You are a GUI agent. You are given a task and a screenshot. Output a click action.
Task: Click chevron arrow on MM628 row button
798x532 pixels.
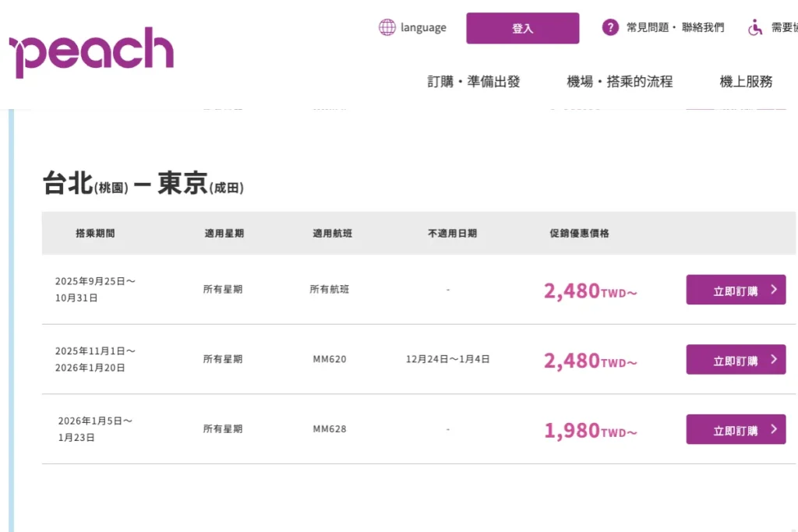(x=774, y=428)
